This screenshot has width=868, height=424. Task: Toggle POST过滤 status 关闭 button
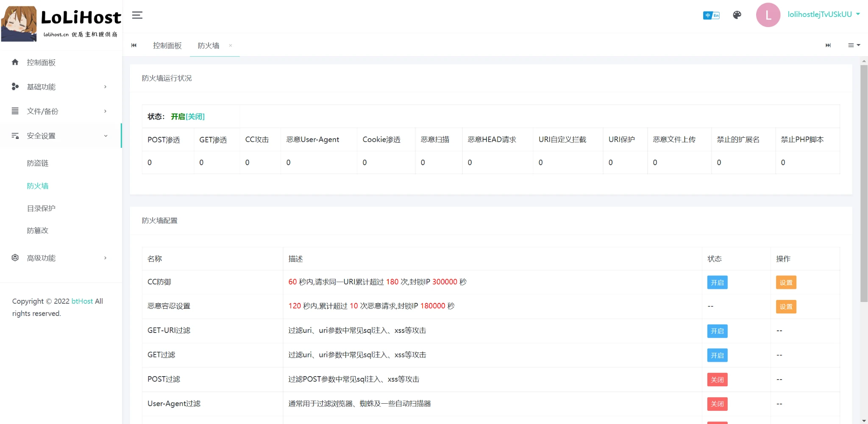717,380
